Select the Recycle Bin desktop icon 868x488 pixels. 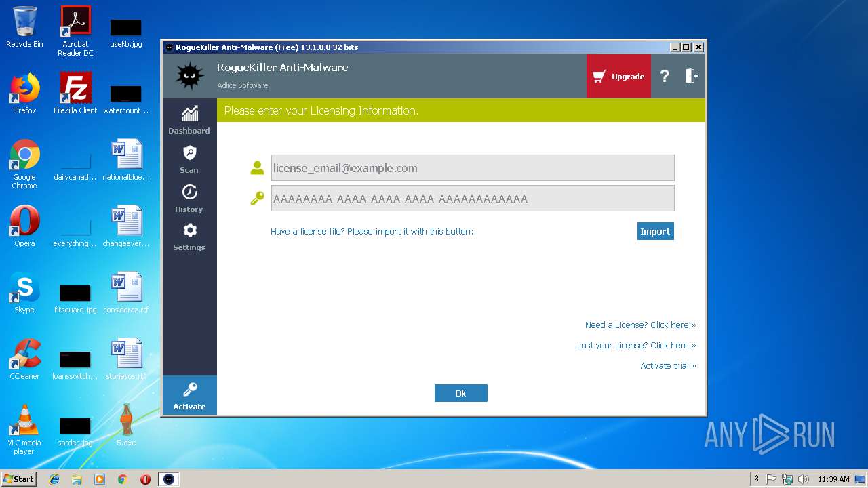tap(24, 27)
